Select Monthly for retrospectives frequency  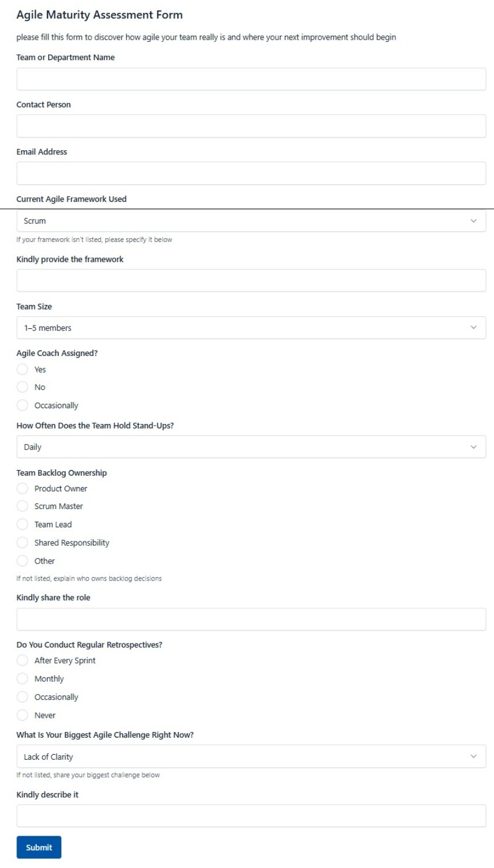click(23, 678)
